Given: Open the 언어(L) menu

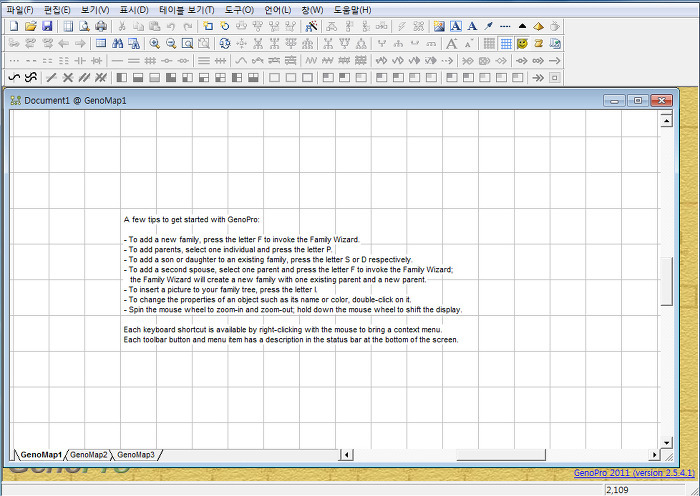Looking at the screenshot, I should [277, 10].
